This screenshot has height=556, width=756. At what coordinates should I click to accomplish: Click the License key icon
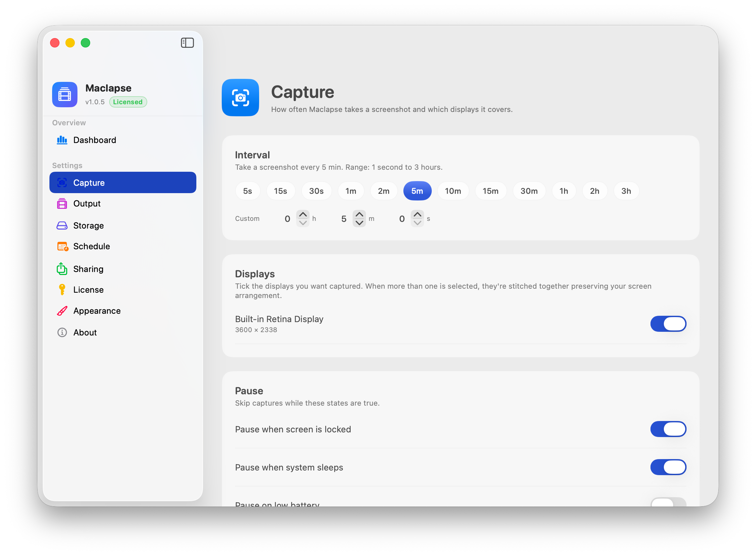(62, 290)
